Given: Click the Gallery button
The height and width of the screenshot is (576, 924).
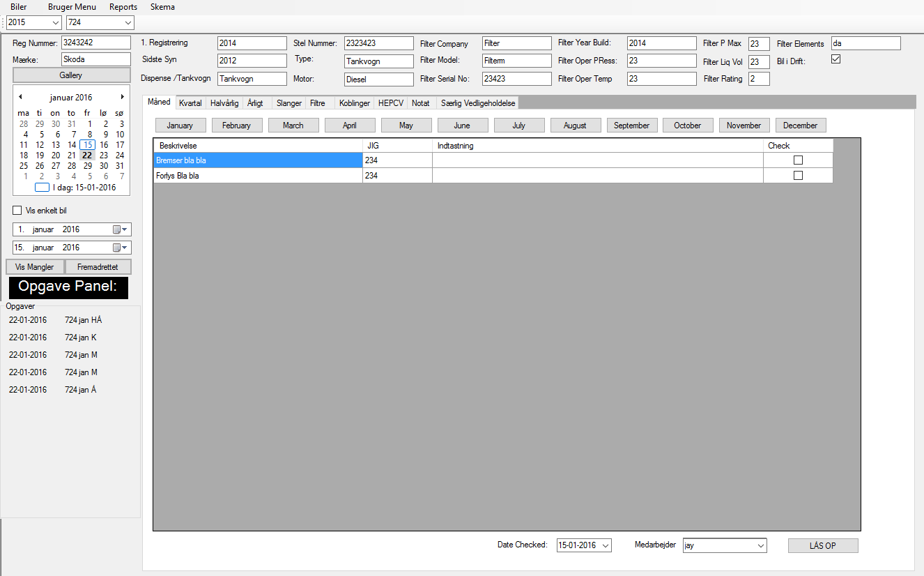Looking at the screenshot, I should point(71,75).
